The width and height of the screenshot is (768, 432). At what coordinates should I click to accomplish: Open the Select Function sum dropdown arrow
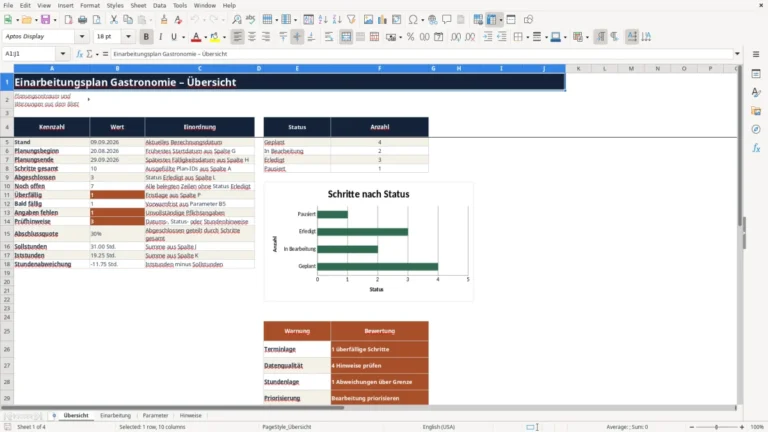coord(97,54)
